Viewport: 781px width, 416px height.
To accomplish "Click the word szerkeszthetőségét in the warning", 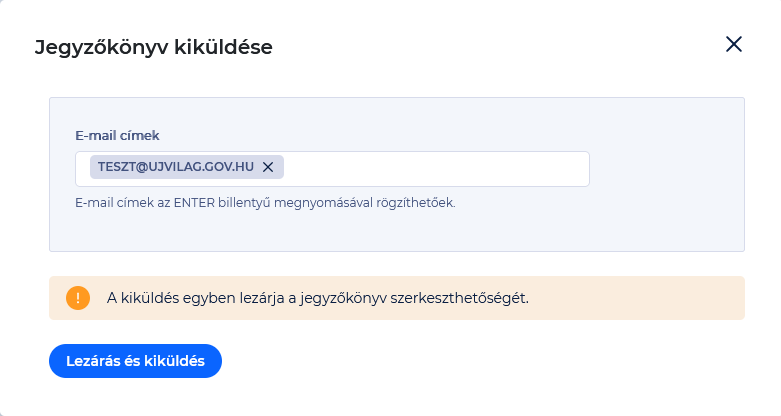I will click(x=459, y=298).
